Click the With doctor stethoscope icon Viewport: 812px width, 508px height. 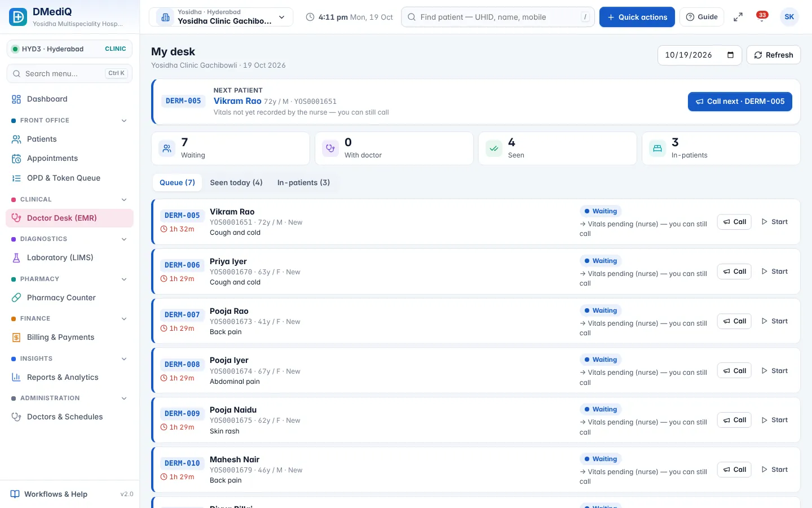point(330,148)
